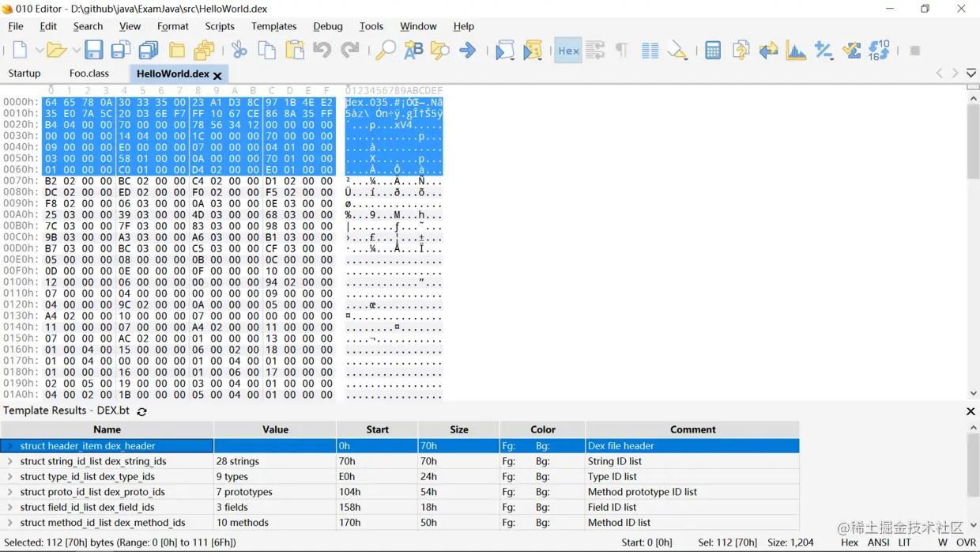This screenshot has width=980, height=552.
Task: Click the Goto blue arrow icon
Action: tap(468, 51)
